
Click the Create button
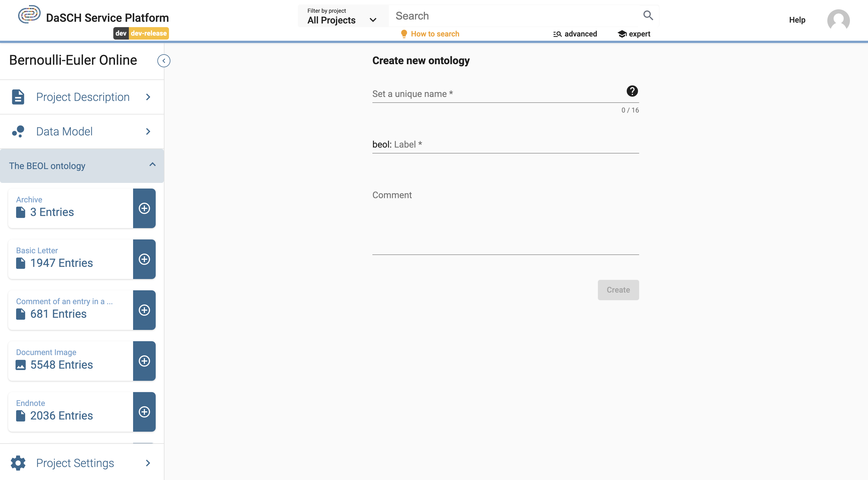pos(617,290)
